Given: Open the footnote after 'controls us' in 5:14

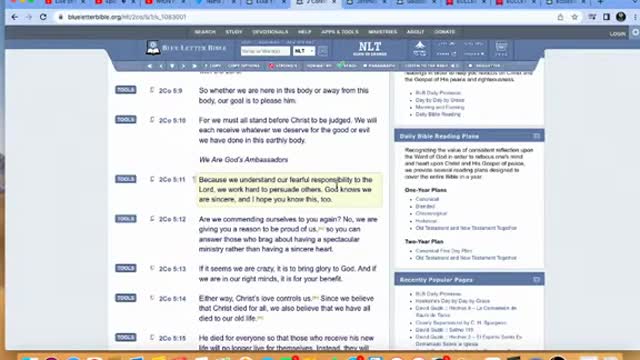Looking at the screenshot, I should (316, 298).
